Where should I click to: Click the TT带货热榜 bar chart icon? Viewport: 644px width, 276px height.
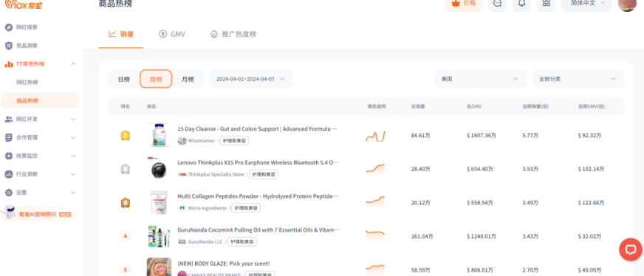(x=9, y=64)
